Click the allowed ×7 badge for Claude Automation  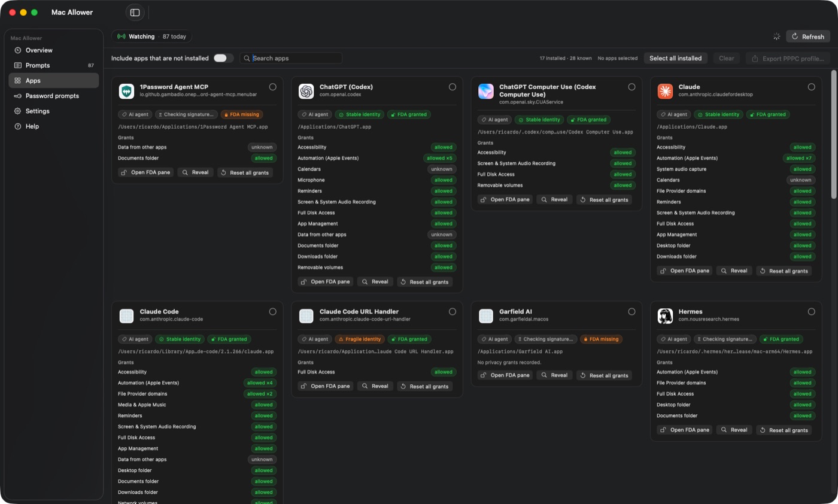[798, 158]
